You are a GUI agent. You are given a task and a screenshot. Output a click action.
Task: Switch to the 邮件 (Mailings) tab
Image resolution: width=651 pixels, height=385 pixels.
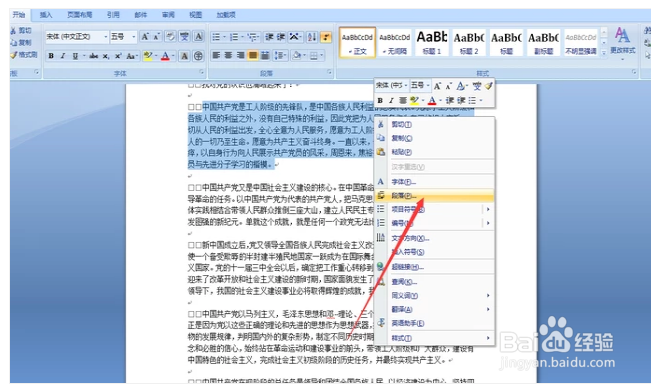[x=141, y=15]
